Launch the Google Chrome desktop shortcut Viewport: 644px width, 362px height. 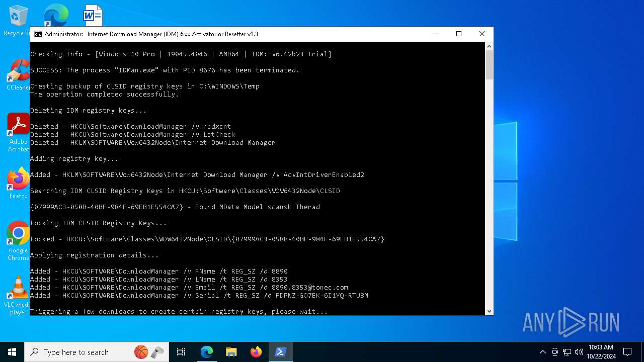click(x=18, y=240)
